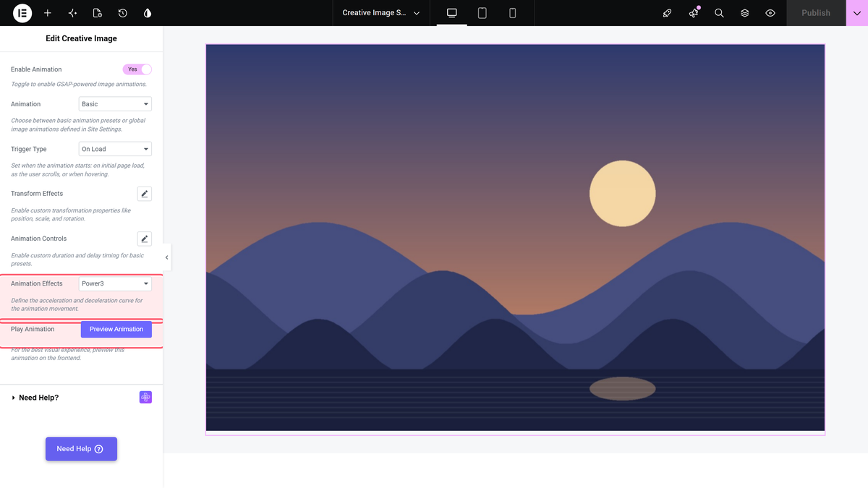Click the Animation Controls label

(38, 239)
